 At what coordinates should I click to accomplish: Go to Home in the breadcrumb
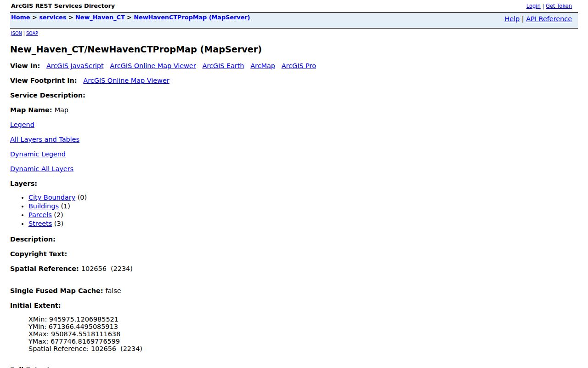pyautogui.click(x=21, y=17)
